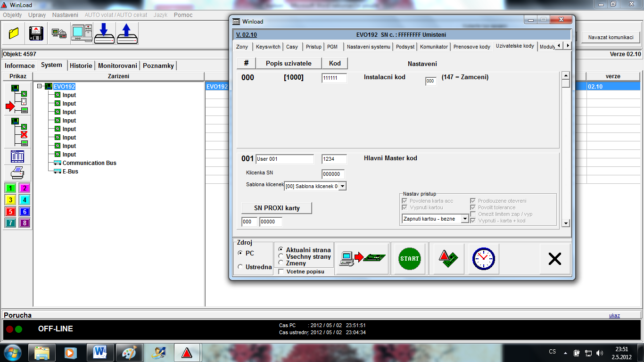Click the red-arrow module tree icon in Prikaz
This screenshot has height=362, width=644.
coord(17,99)
